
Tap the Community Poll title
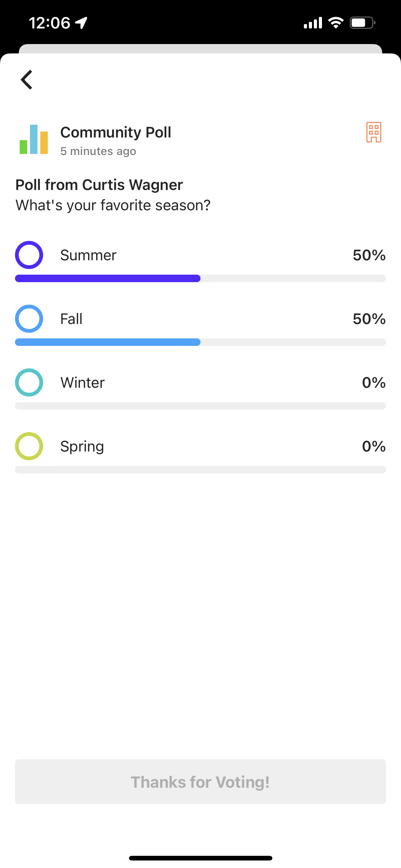point(116,132)
